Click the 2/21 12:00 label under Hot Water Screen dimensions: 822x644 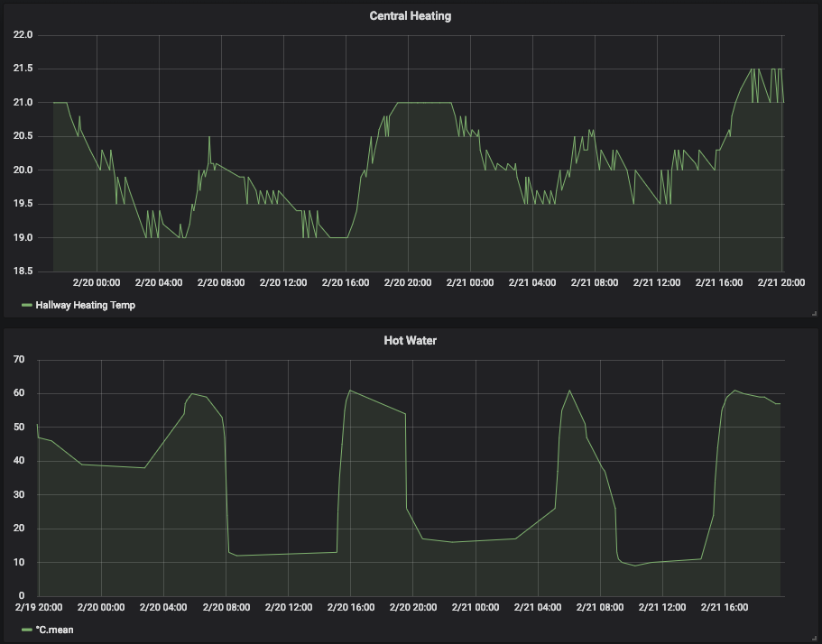coord(662,607)
